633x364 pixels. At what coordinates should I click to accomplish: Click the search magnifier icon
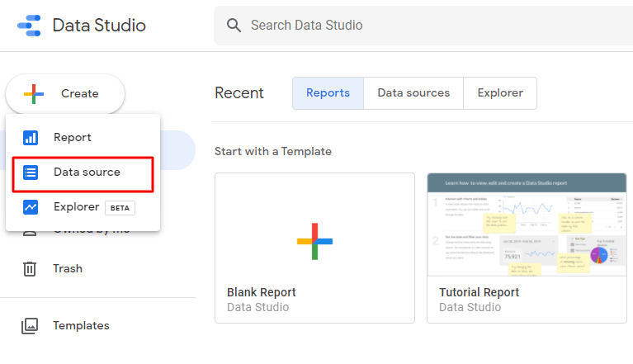pyautogui.click(x=234, y=25)
